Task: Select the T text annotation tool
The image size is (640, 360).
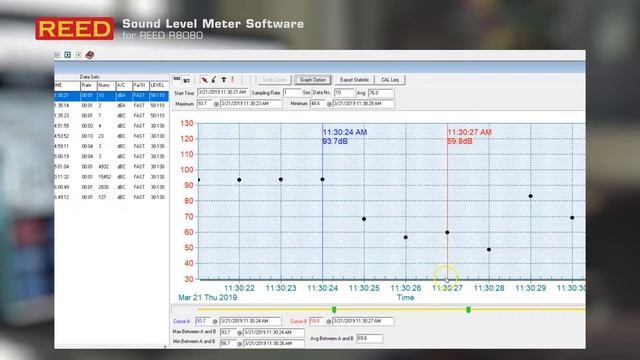Action: point(224,80)
